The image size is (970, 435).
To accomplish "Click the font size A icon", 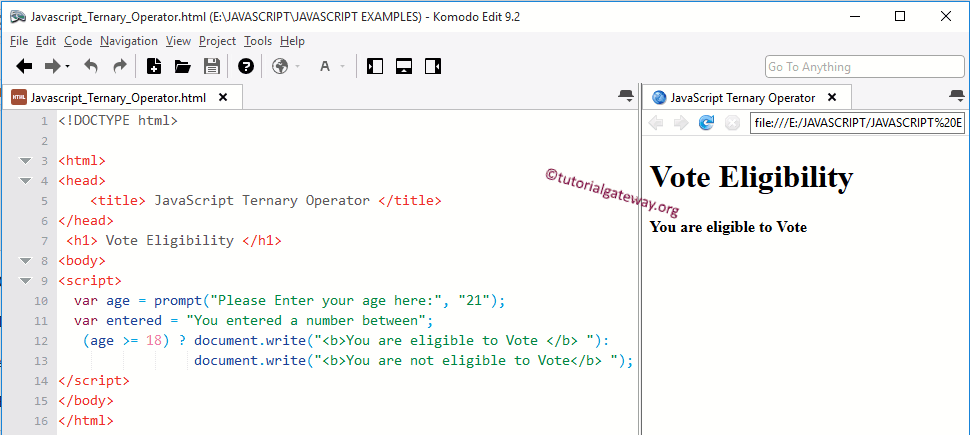I will click(x=325, y=66).
